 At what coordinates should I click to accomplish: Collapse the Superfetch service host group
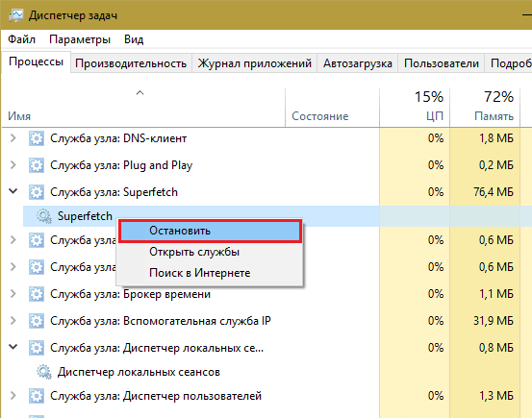(13, 191)
